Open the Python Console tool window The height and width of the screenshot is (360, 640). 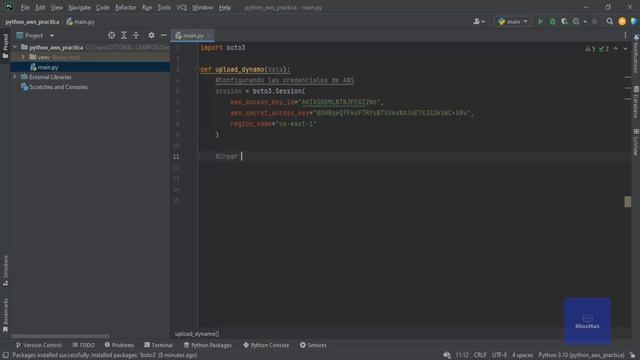pyautogui.click(x=266, y=345)
